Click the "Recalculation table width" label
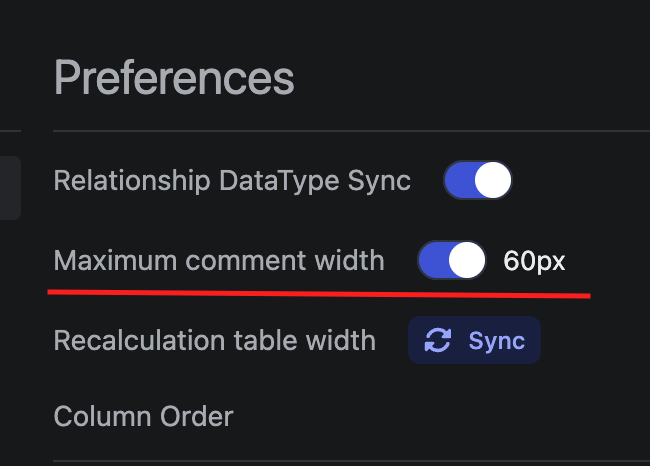The width and height of the screenshot is (650, 466). [x=214, y=340]
